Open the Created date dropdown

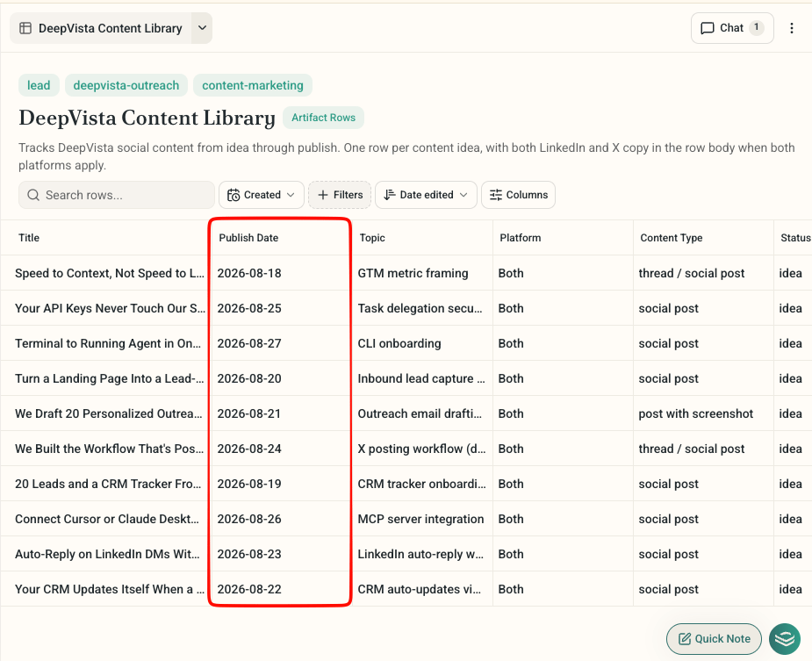coord(261,195)
